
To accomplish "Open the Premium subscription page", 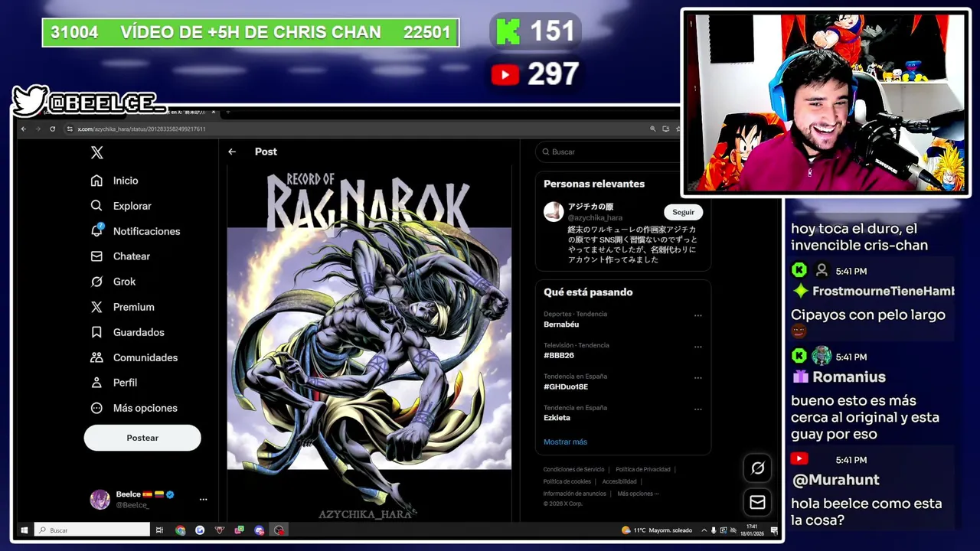I will click(122, 307).
